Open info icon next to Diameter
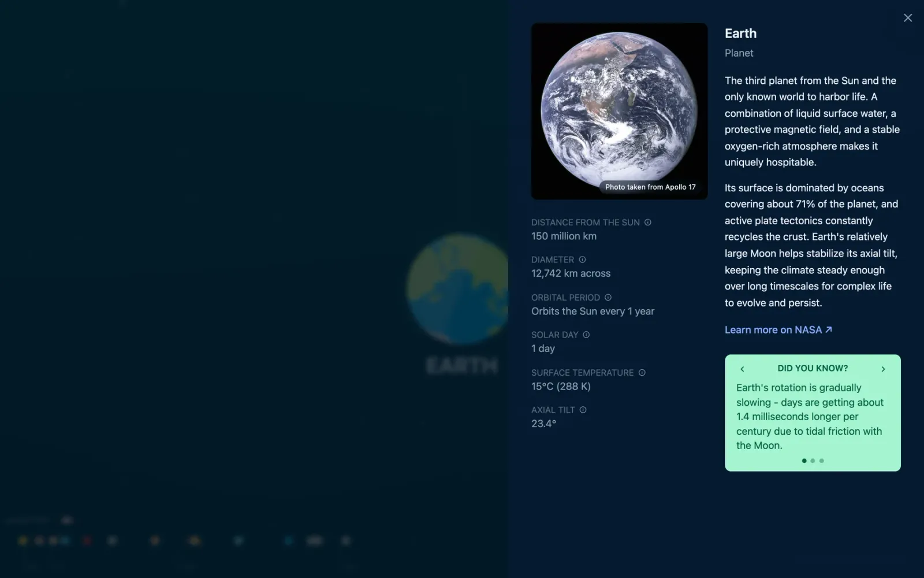Viewport: 924px width, 578px height. tap(582, 260)
